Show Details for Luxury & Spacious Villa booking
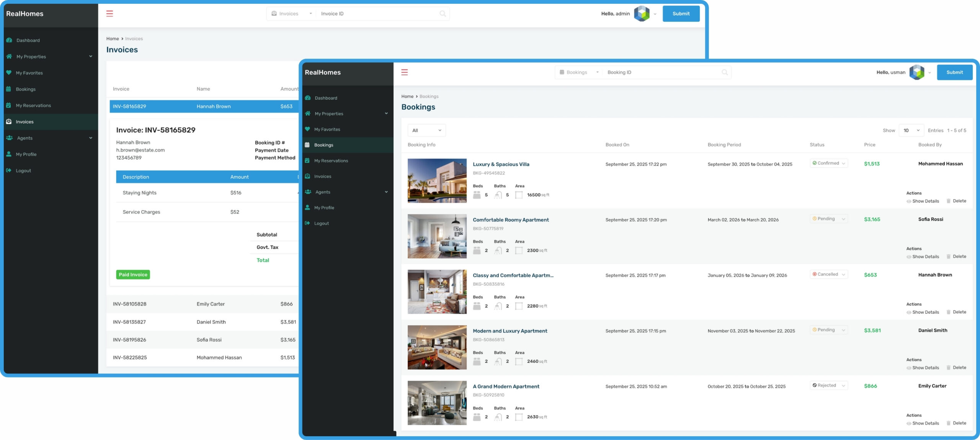 point(923,201)
